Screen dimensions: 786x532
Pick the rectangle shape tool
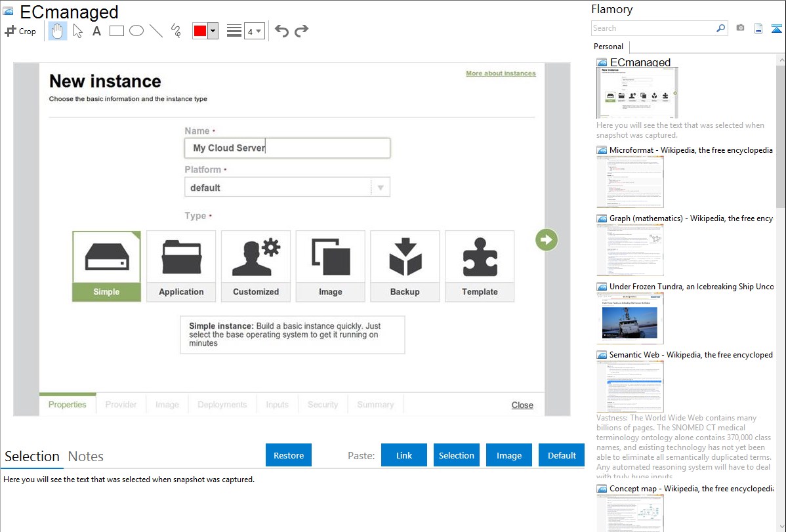pyautogui.click(x=117, y=31)
